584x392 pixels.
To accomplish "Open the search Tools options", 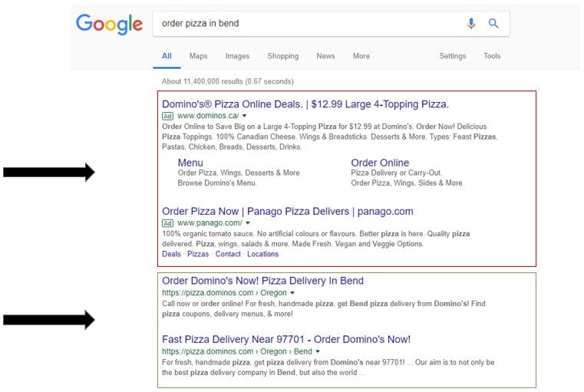I will 492,56.
